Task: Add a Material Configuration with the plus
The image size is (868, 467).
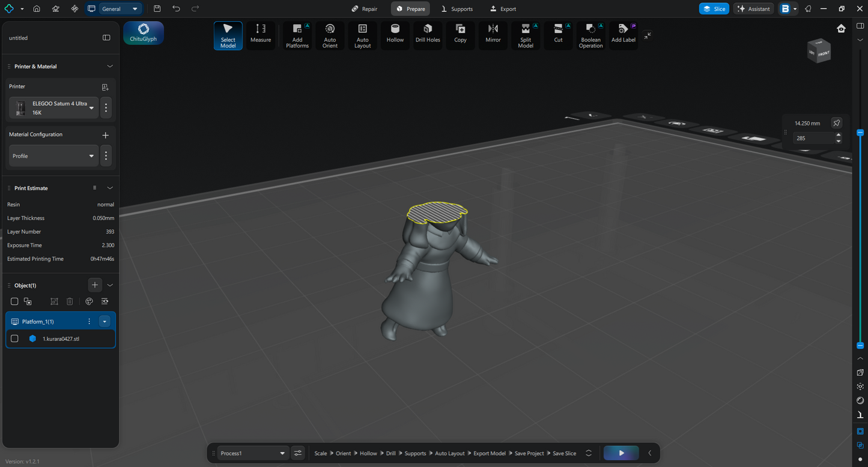Action: click(106, 135)
